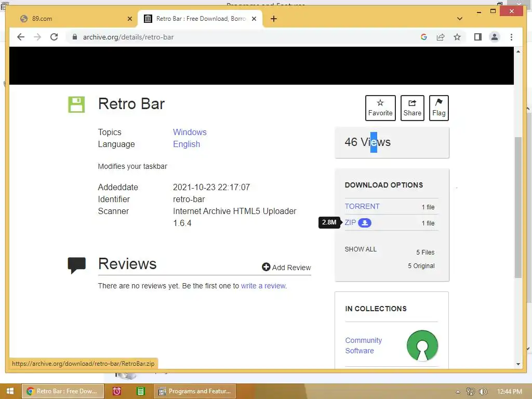Click the browser forward arrow
This screenshot has height=399, width=532.
coord(37,37)
